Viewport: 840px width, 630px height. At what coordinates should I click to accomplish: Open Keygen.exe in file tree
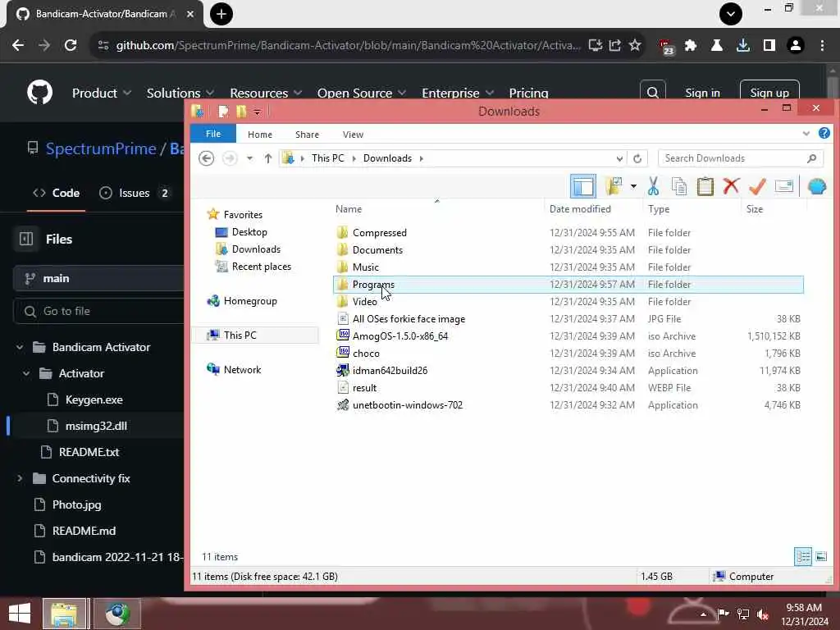tap(94, 399)
